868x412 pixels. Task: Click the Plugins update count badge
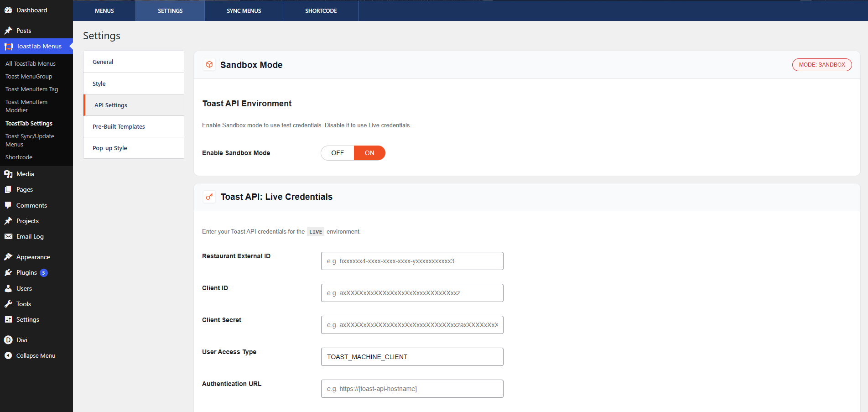tap(44, 273)
